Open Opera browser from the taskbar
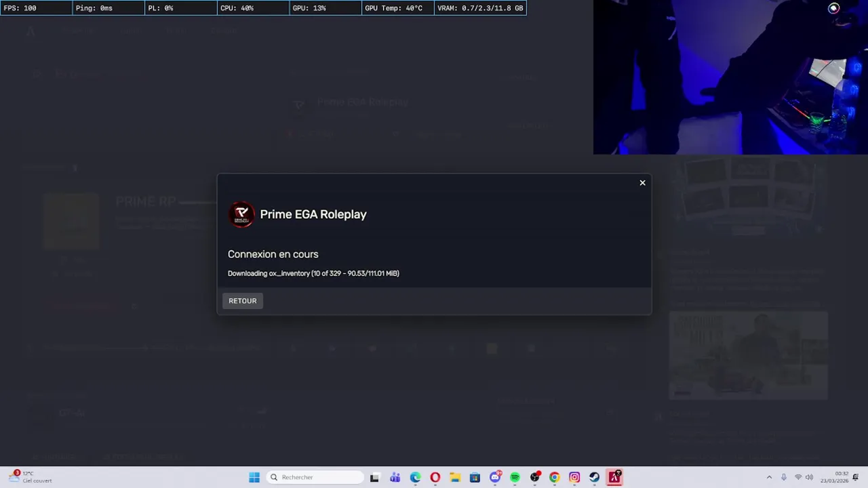868x488 pixels. point(435,477)
